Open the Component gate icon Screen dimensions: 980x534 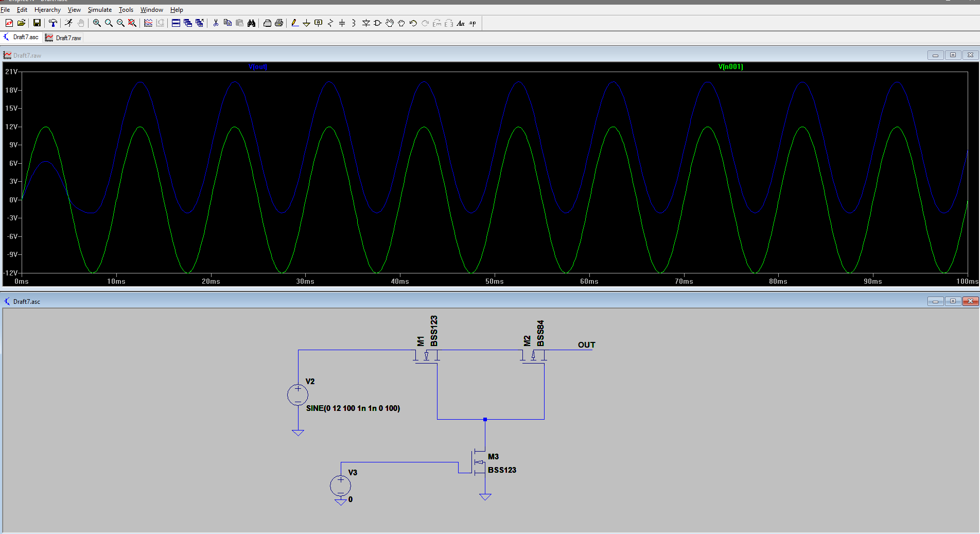coord(378,23)
